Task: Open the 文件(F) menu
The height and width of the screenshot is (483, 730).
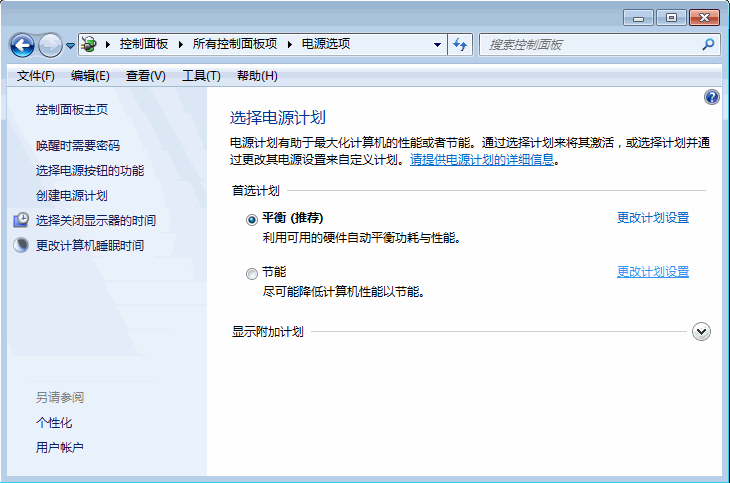Action: tap(36, 76)
